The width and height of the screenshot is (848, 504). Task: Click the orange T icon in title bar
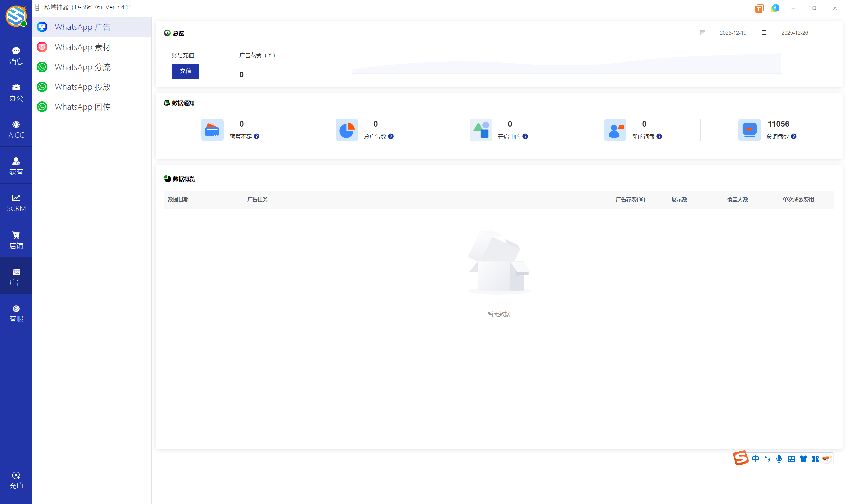click(x=759, y=8)
